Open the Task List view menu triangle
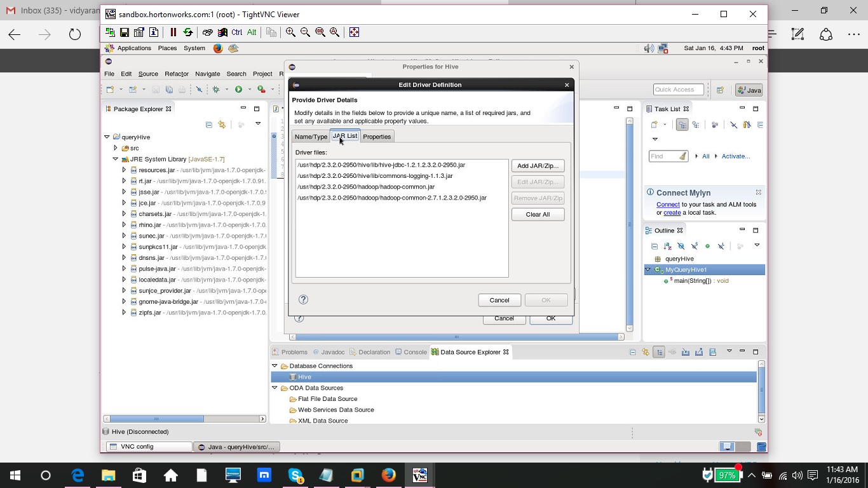868x488 pixels. [655, 139]
